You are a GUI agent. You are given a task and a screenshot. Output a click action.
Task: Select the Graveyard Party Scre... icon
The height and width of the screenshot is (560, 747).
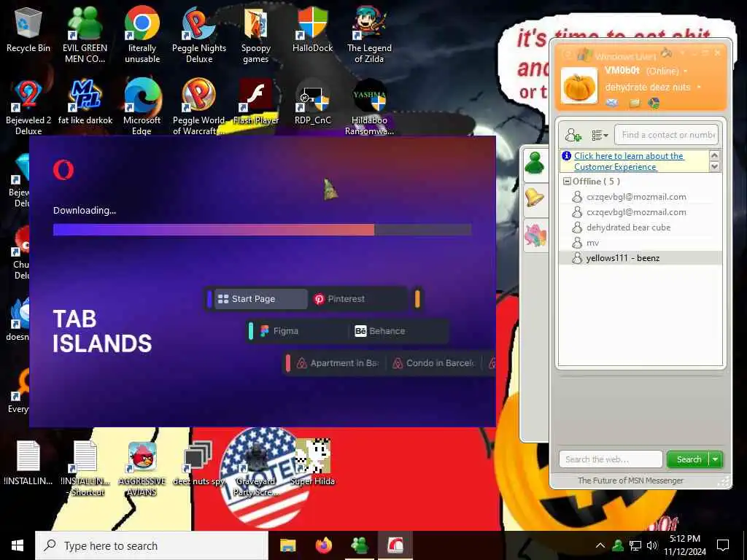[256, 469]
